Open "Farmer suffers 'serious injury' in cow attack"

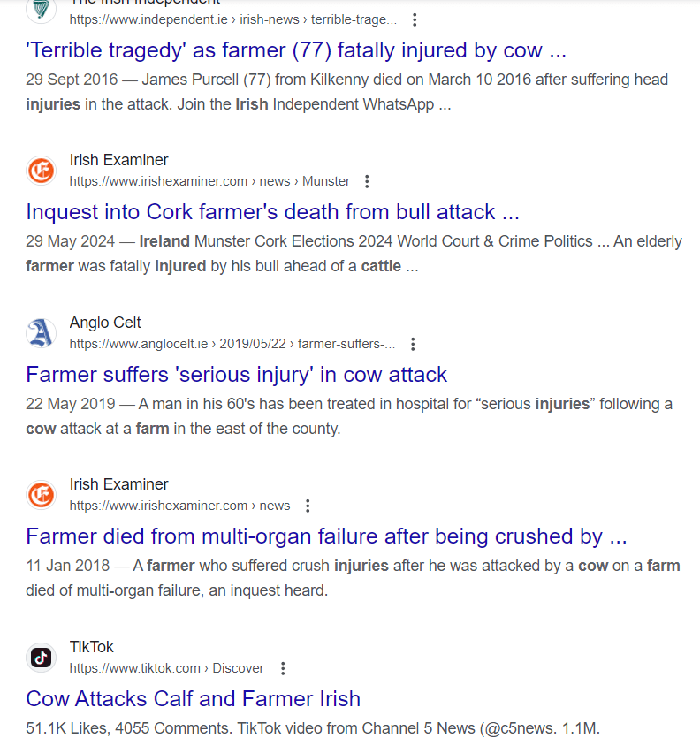[x=237, y=374]
